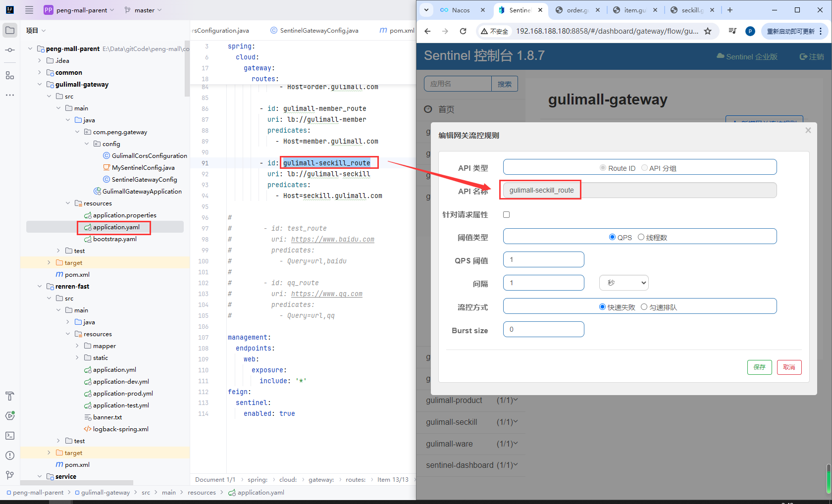
Task: Click the Burst size input field
Action: tap(544, 329)
